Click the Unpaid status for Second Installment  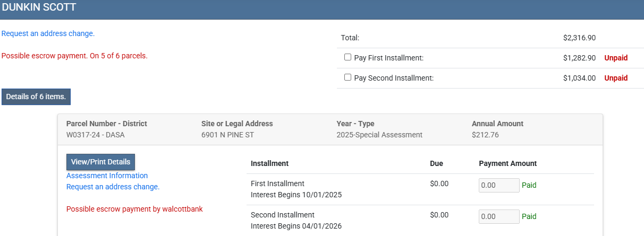[x=616, y=78]
